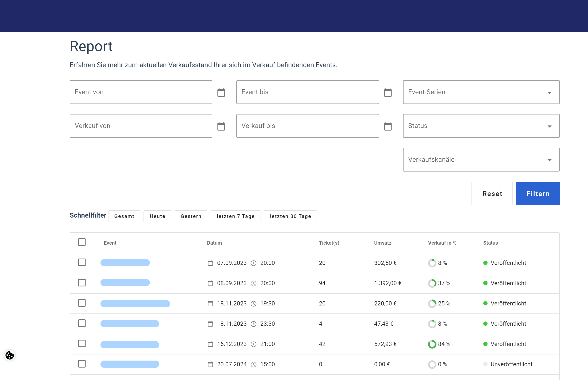Expand the Verkaufskanäle dropdown
This screenshot has width=588, height=380.
point(481,160)
